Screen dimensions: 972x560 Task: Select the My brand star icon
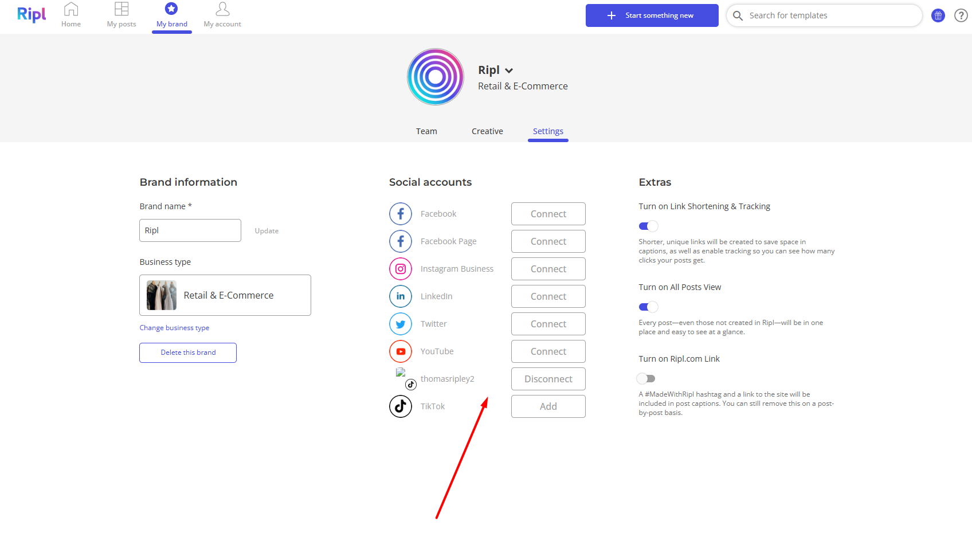(171, 9)
